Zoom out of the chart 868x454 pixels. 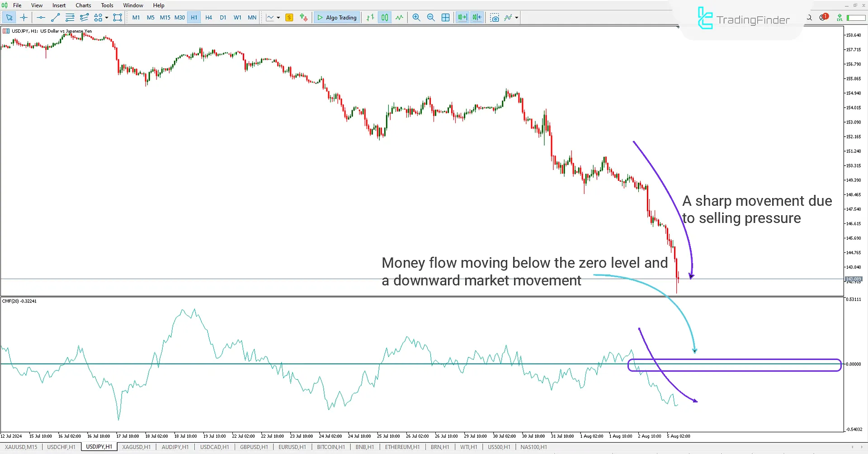pyautogui.click(x=431, y=17)
